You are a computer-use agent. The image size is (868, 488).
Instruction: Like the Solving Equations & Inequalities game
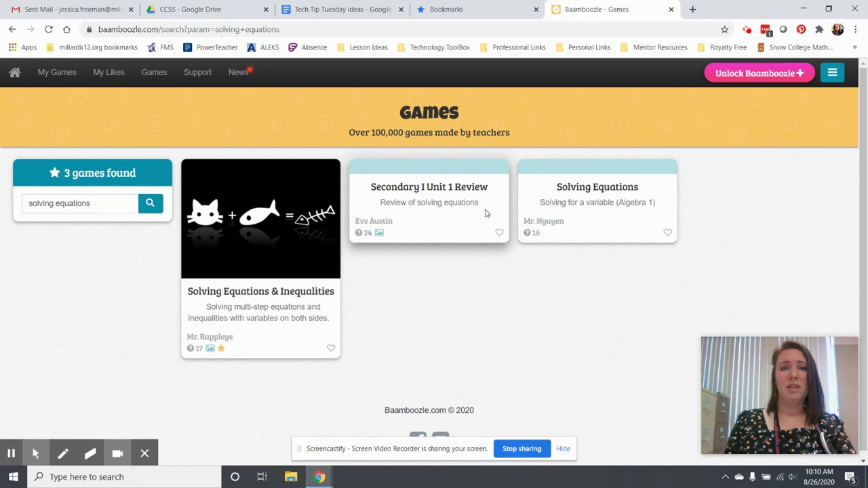pyautogui.click(x=331, y=348)
